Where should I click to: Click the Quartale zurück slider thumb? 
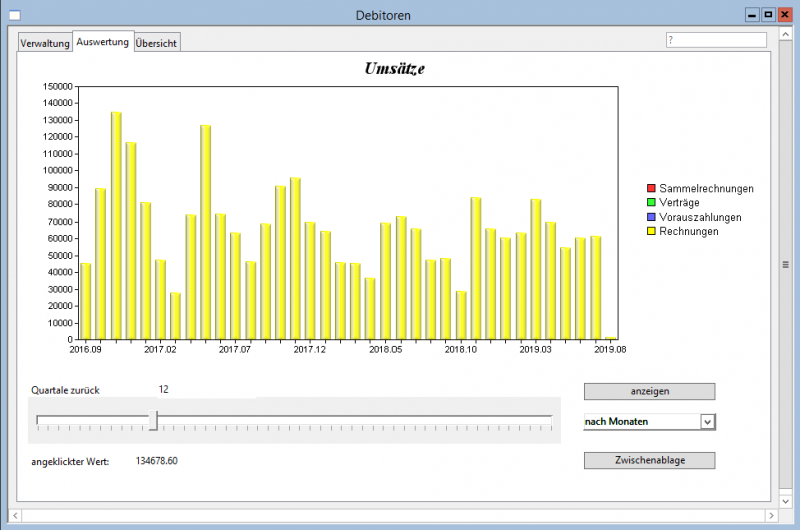pyautogui.click(x=153, y=421)
